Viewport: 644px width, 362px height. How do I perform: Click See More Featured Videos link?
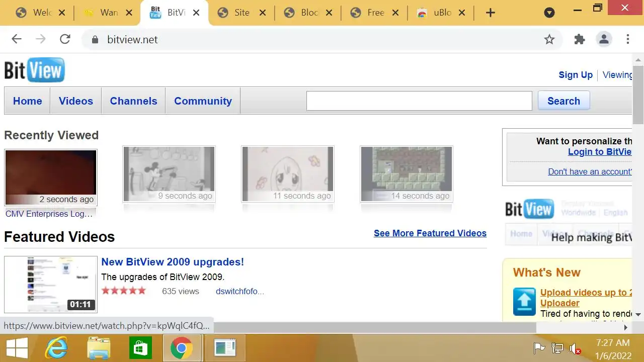coord(430,233)
